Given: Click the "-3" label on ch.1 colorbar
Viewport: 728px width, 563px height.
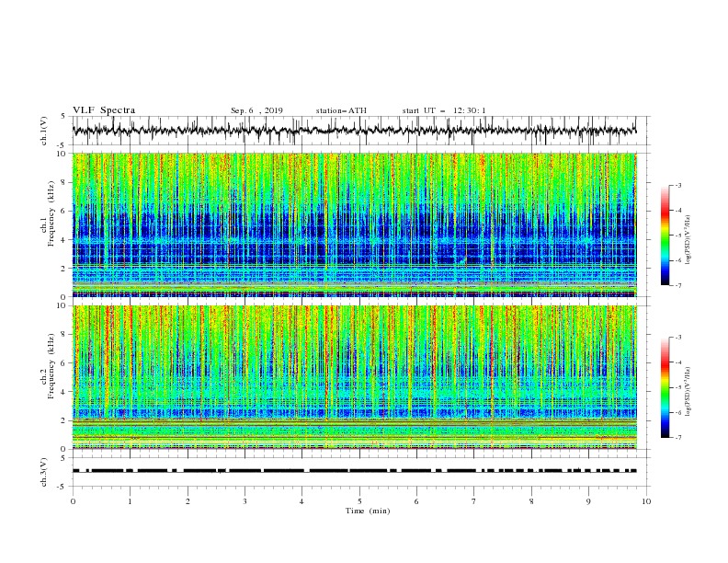Looking at the screenshot, I should (x=677, y=185).
